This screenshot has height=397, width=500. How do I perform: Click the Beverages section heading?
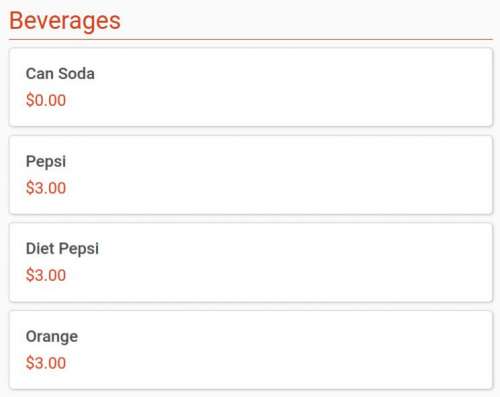[x=65, y=21]
